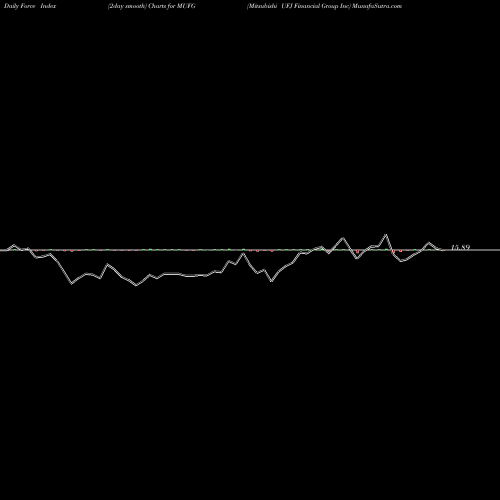Viewport: 500px width, 500px height.
Task: Click the 'Daily Force Index' title text
Action: click(x=30, y=6)
